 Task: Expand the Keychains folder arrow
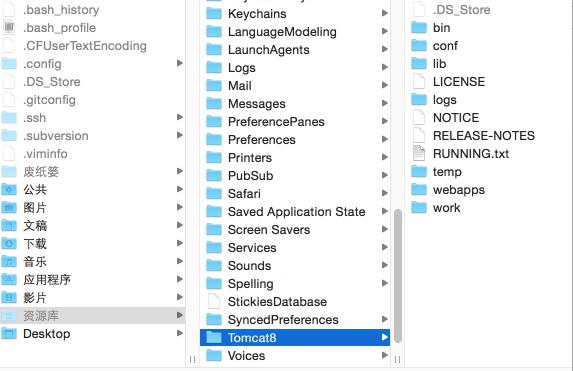tap(384, 13)
